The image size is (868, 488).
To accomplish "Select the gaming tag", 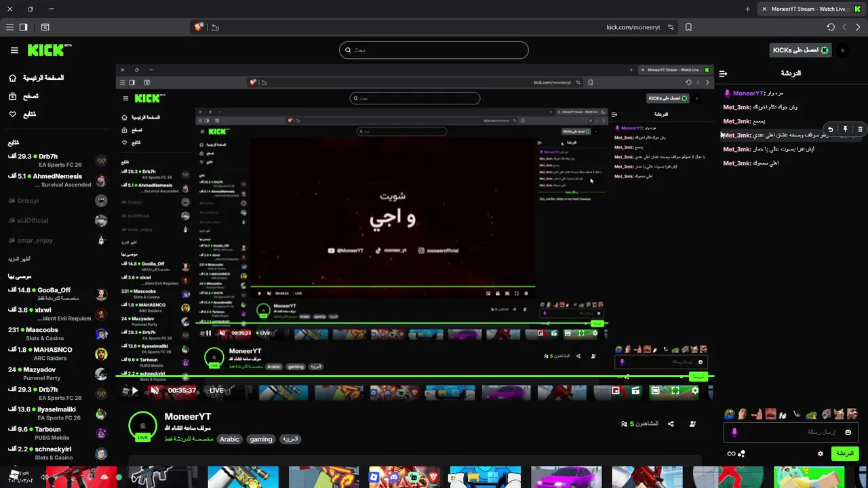I will 261,439.
